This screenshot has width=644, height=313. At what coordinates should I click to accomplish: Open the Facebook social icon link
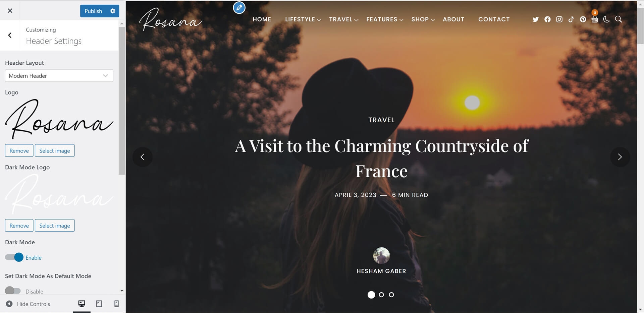click(x=547, y=19)
